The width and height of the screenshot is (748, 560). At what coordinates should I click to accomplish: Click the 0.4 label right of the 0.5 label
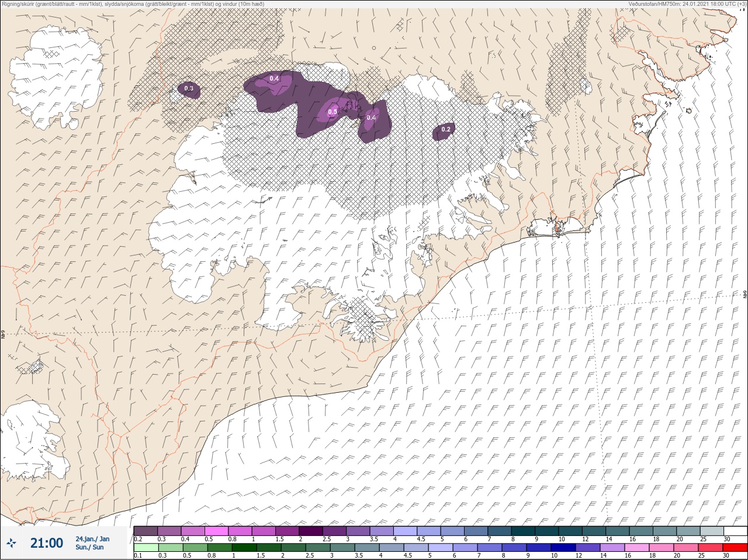(371, 117)
